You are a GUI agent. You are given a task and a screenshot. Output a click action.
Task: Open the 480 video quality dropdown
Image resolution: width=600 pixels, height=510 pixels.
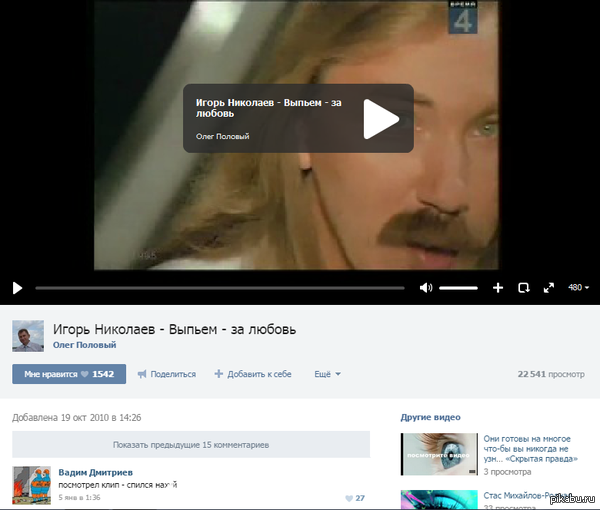(x=578, y=288)
